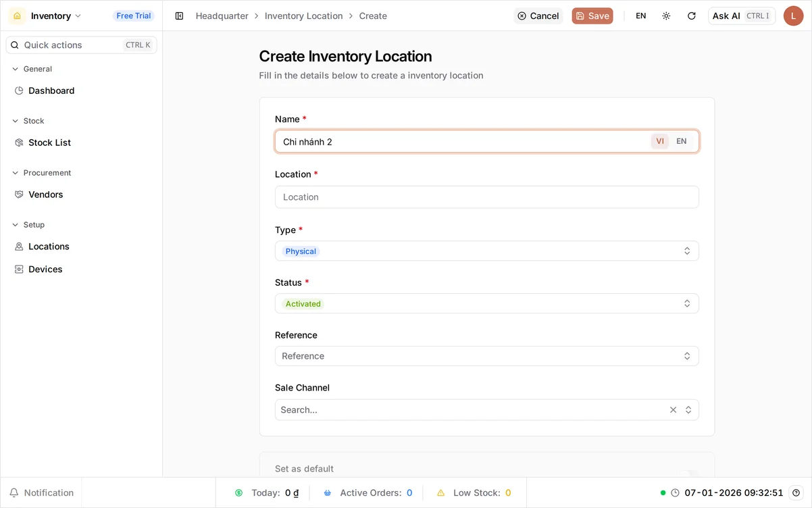Expand Sale Channel options chevron
Image resolution: width=812 pixels, height=508 pixels.
[688, 410]
